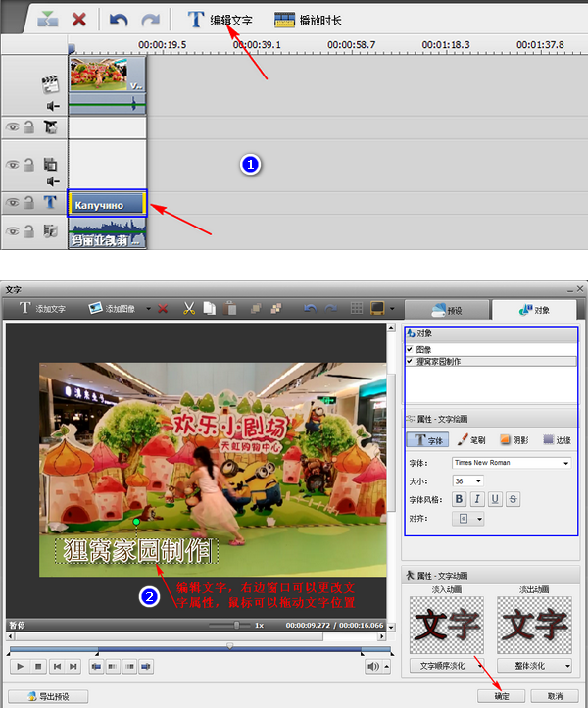Mute the main video track audio
The image size is (588, 708).
[53, 106]
